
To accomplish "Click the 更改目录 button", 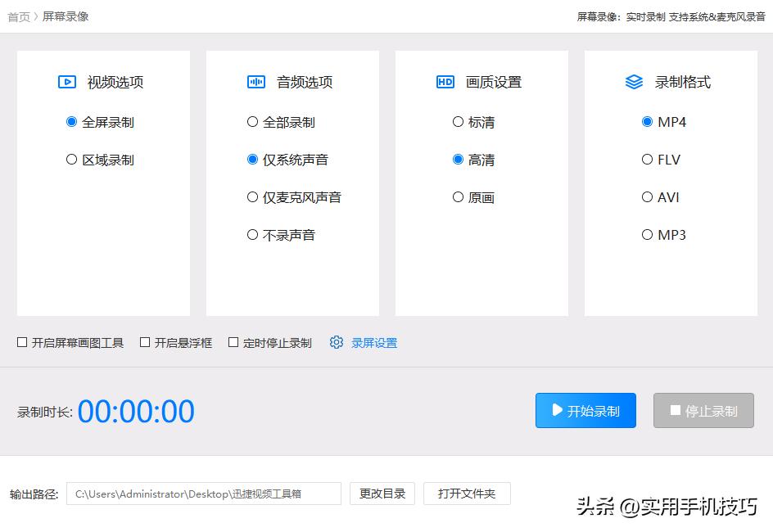I will pos(382,494).
